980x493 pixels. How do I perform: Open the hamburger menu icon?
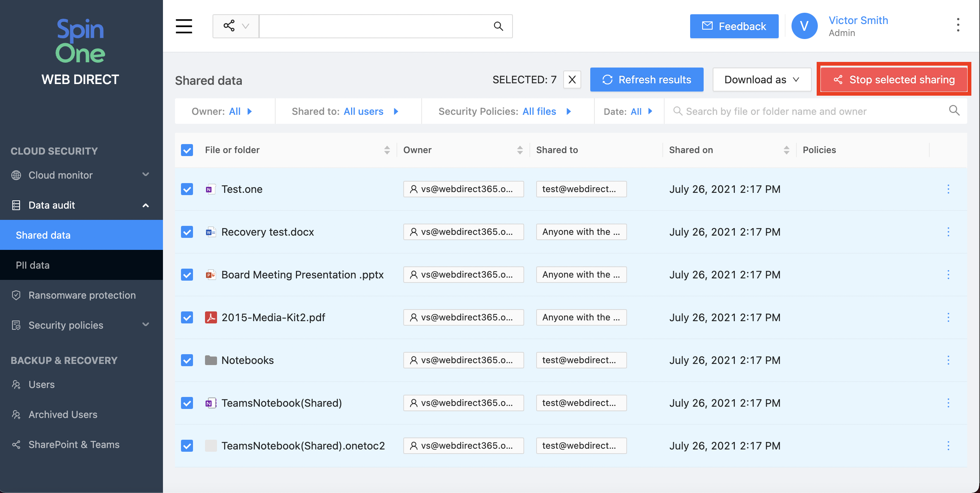click(184, 26)
